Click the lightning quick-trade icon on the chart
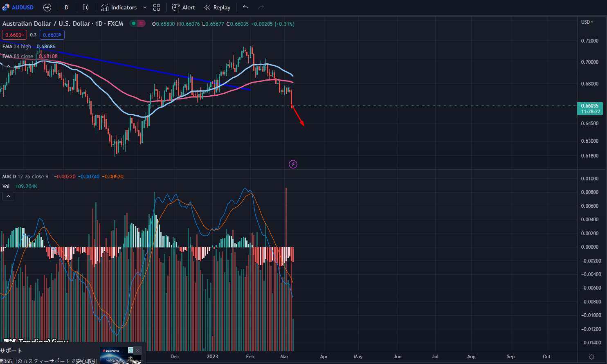The width and height of the screenshot is (607, 364). pyautogui.click(x=293, y=164)
